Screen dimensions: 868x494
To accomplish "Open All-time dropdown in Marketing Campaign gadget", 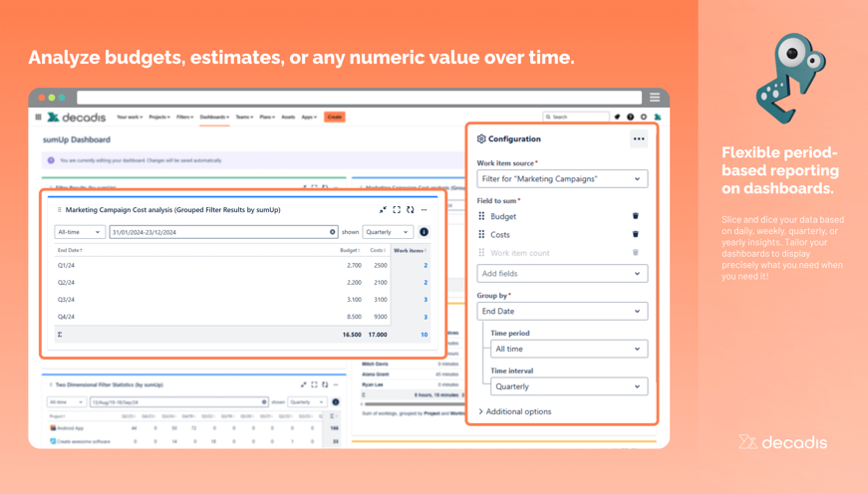I will [80, 232].
